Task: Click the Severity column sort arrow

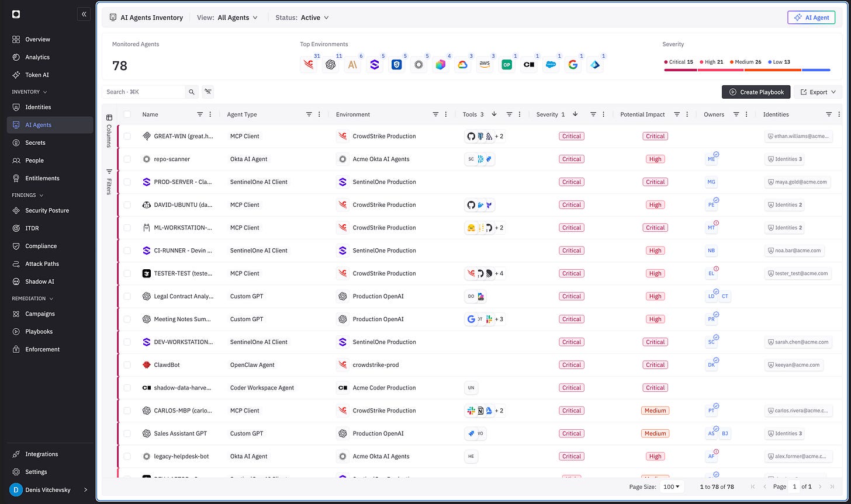Action: click(x=575, y=114)
